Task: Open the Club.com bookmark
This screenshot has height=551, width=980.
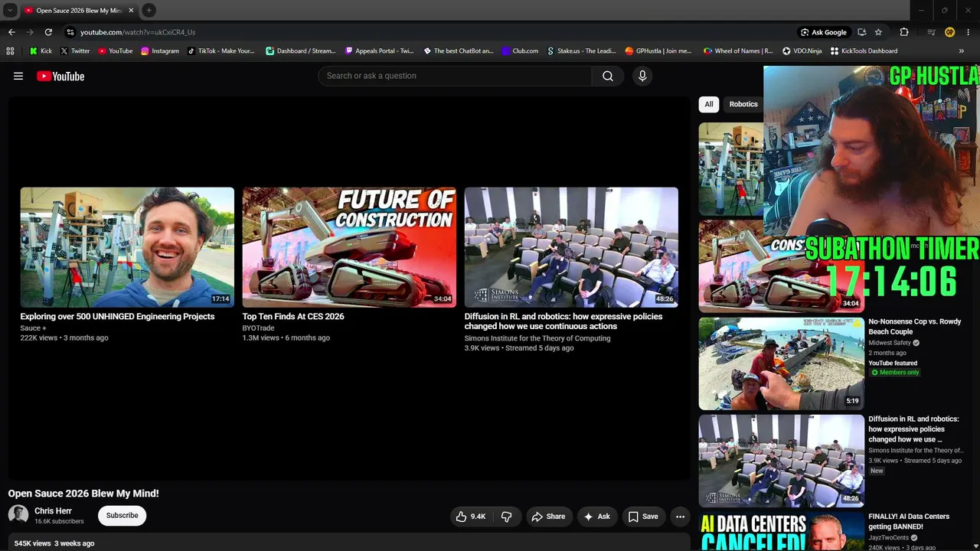Action: [x=520, y=51]
